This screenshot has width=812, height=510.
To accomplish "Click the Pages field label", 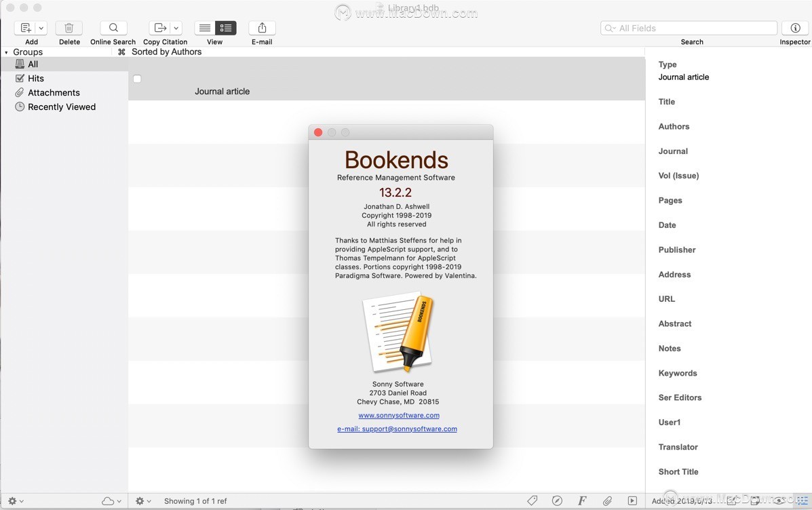I will point(670,200).
